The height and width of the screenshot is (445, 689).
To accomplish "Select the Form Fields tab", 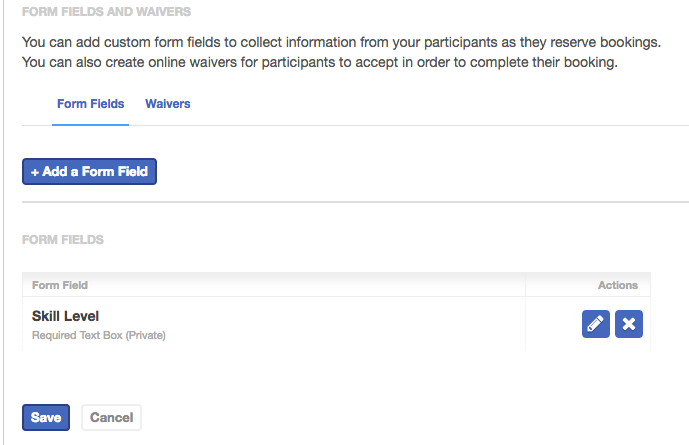I will coord(91,104).
